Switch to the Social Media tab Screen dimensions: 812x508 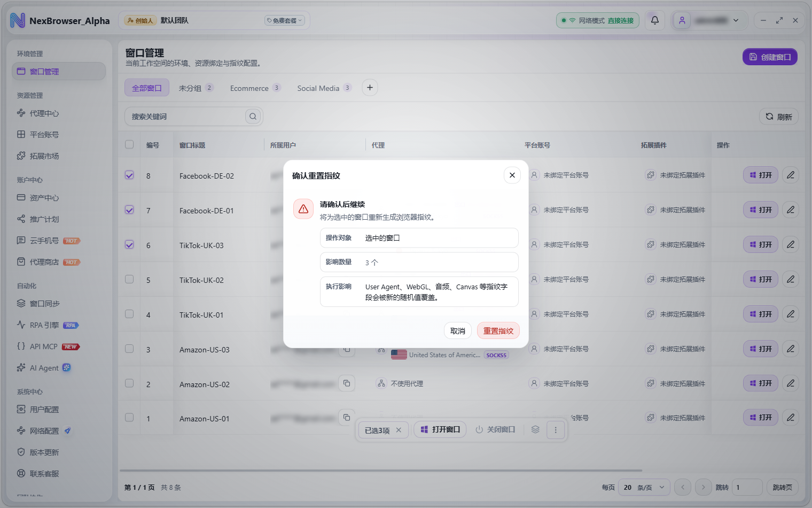(324, 88)
